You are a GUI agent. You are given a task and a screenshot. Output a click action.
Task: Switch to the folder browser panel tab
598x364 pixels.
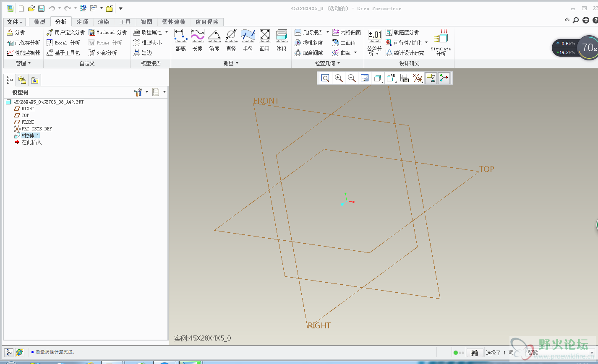click(x=22, y=80)
